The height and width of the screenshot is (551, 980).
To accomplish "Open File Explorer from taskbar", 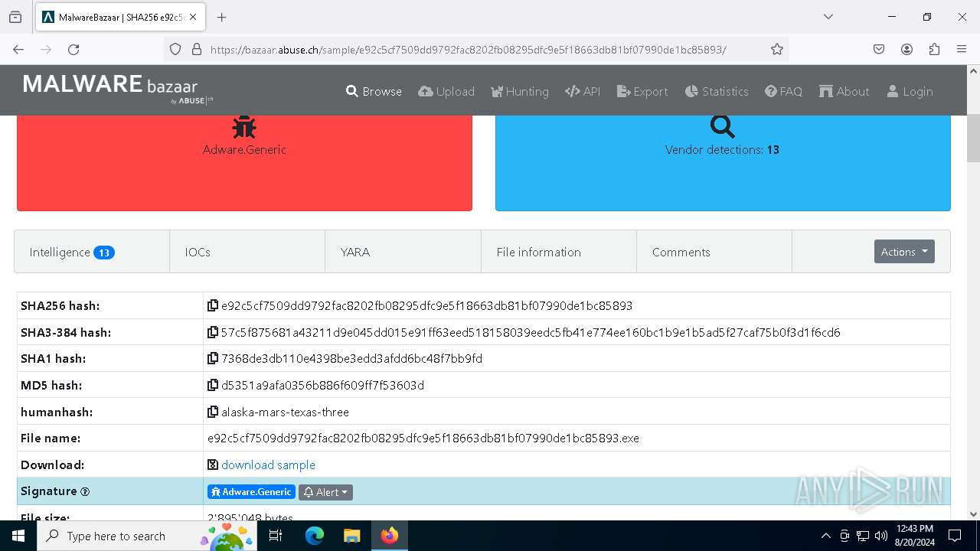I will coord(351,536).
